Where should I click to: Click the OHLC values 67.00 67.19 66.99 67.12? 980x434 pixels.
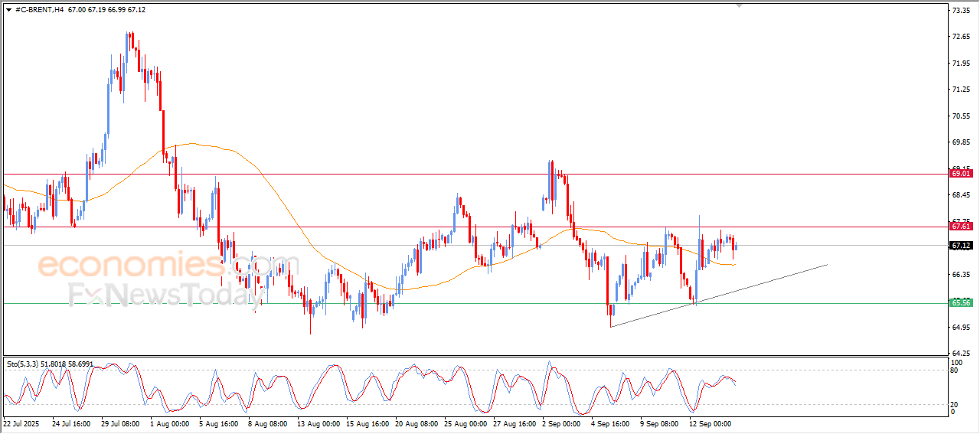[106, 10]
